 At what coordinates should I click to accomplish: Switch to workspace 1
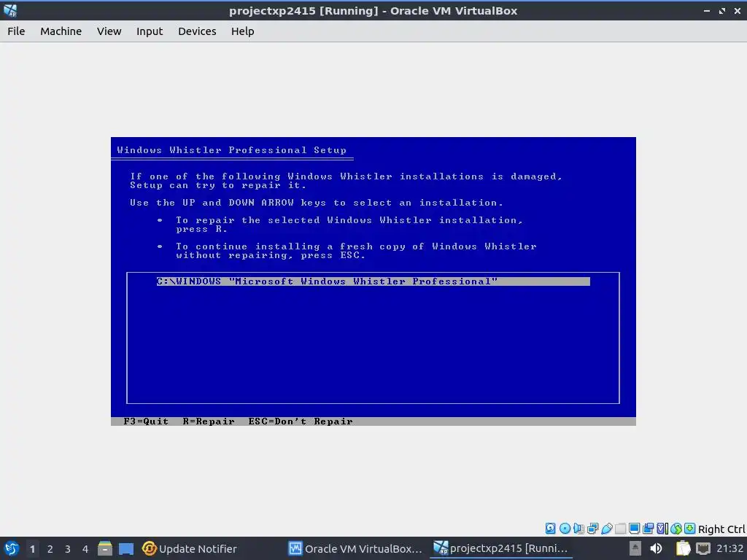tap(32, 549)
